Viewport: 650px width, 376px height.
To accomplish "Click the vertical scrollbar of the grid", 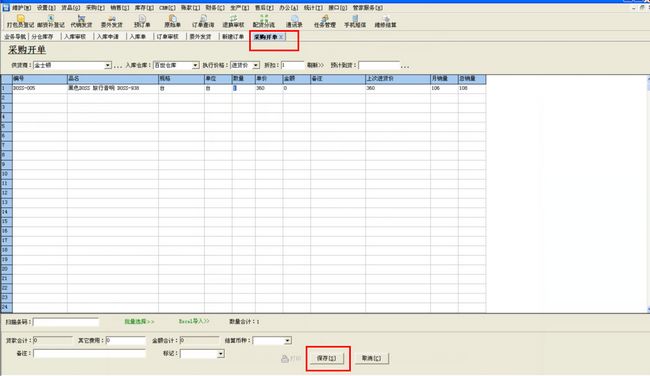I will coord(648,194).
